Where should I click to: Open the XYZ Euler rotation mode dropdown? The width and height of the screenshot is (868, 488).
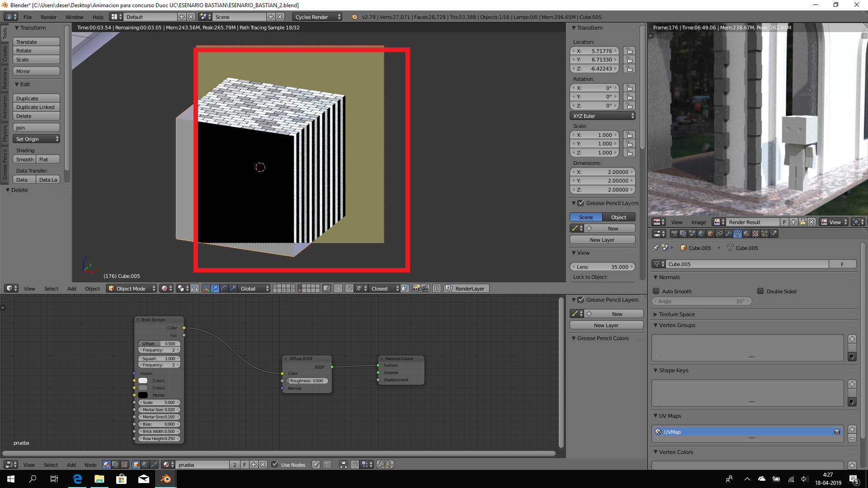603,116
